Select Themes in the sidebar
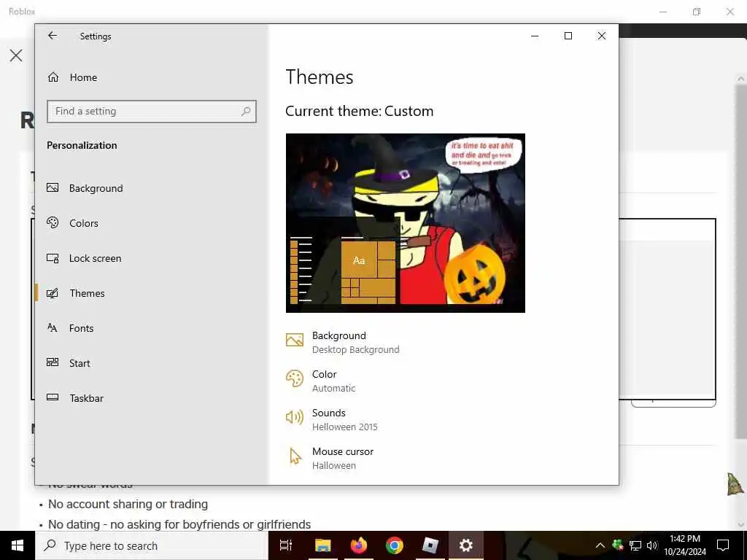This screenshot has height=560, width=747. click(152, 293)
